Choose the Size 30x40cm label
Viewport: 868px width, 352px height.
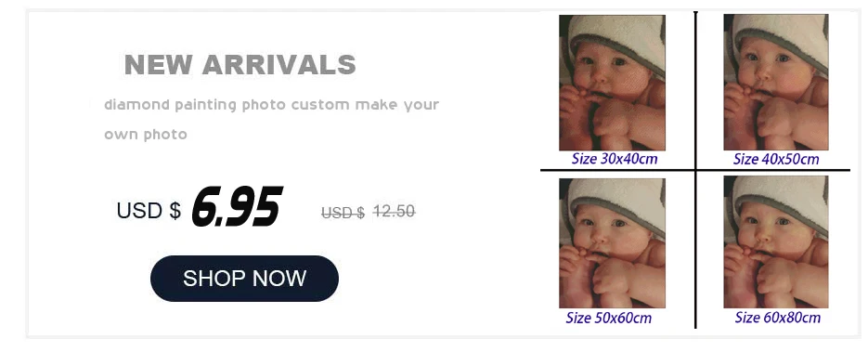click(615, 160)
